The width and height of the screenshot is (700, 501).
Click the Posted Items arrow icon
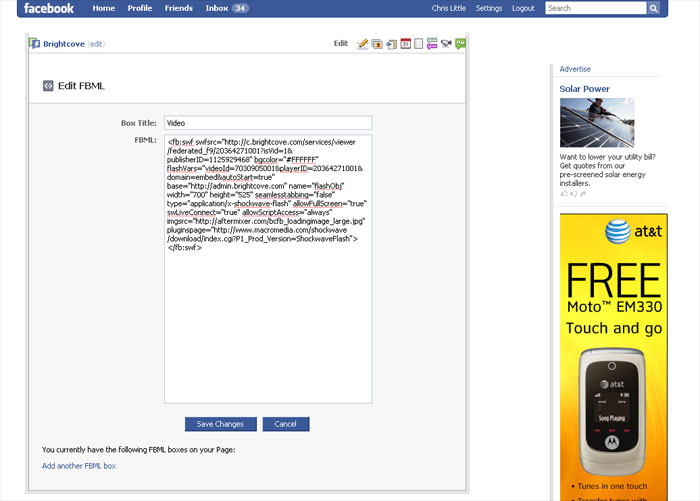pyautogui.click(x=392, y=44)
